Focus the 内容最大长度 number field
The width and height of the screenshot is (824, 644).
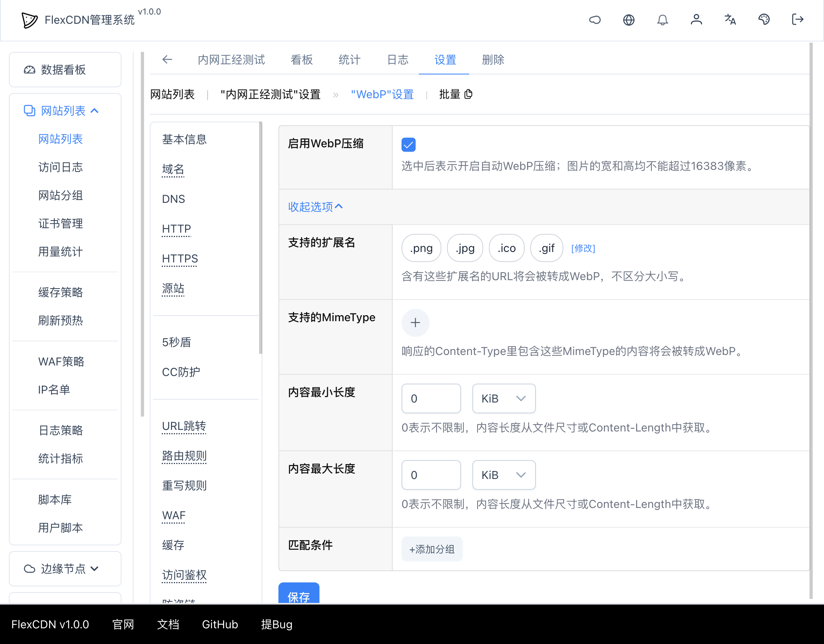coord(431,475)
